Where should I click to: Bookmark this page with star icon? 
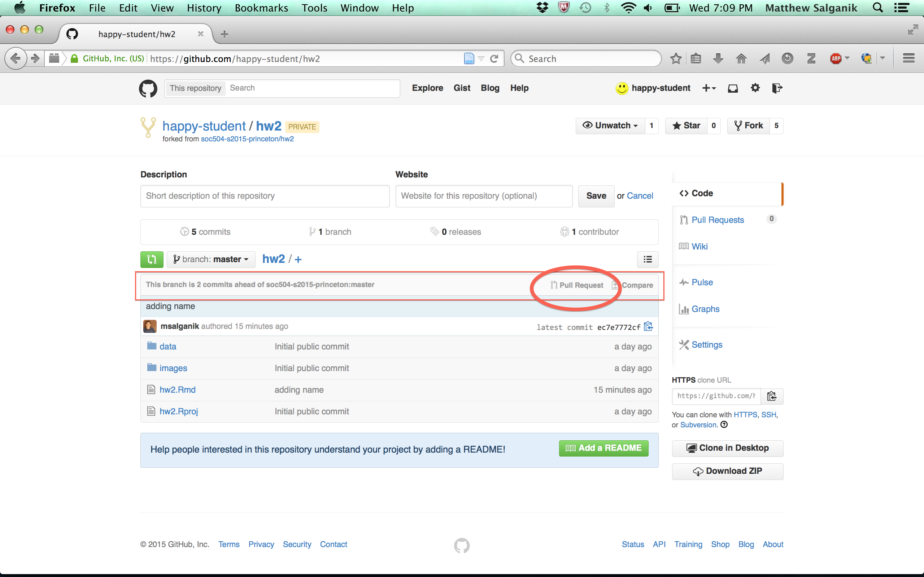click(x=676, y=59)
